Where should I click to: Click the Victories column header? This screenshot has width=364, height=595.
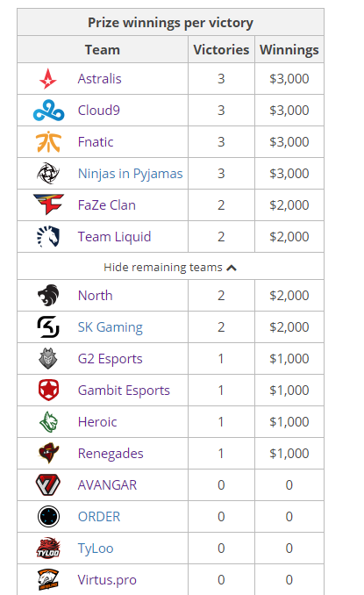pos(221,50)
